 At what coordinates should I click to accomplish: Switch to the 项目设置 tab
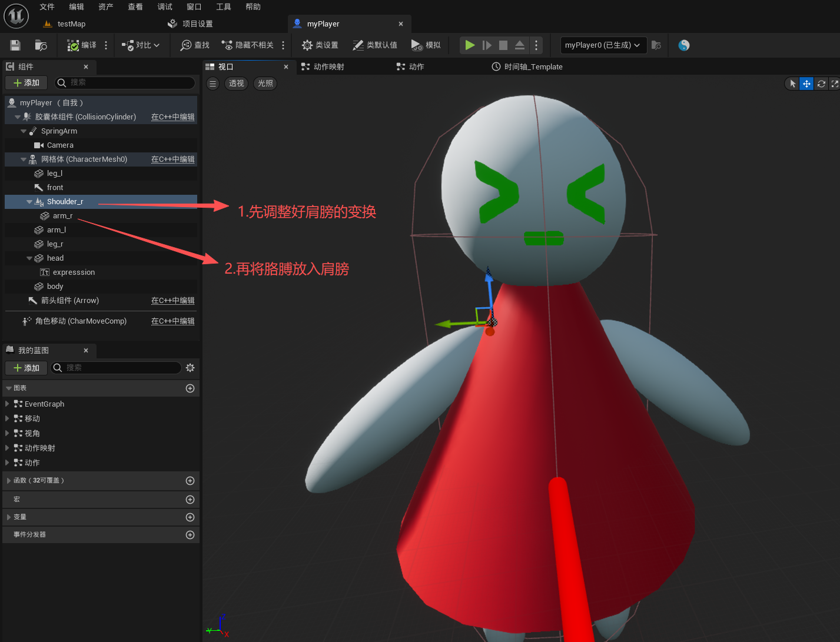click(x=191, y=24)
